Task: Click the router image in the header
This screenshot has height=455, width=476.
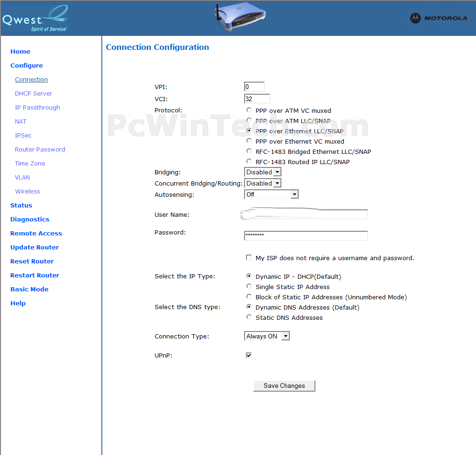Action: 240,16
